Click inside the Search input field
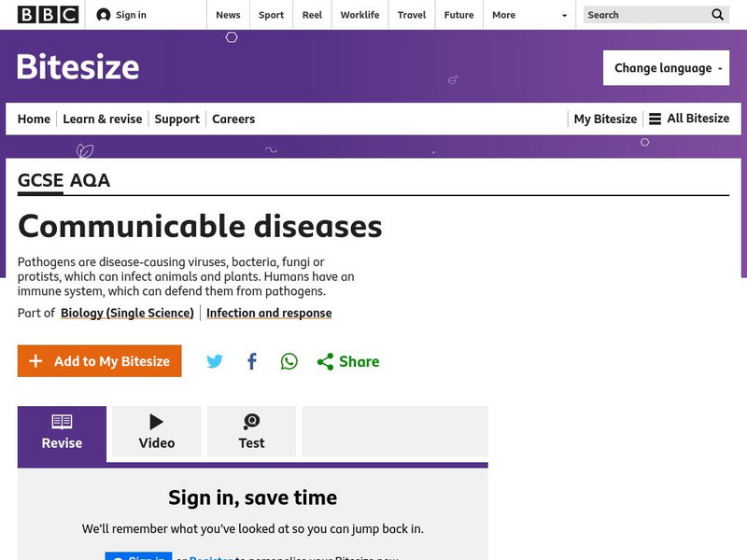This screenshot has height=560, width=747. click(642, 15)
